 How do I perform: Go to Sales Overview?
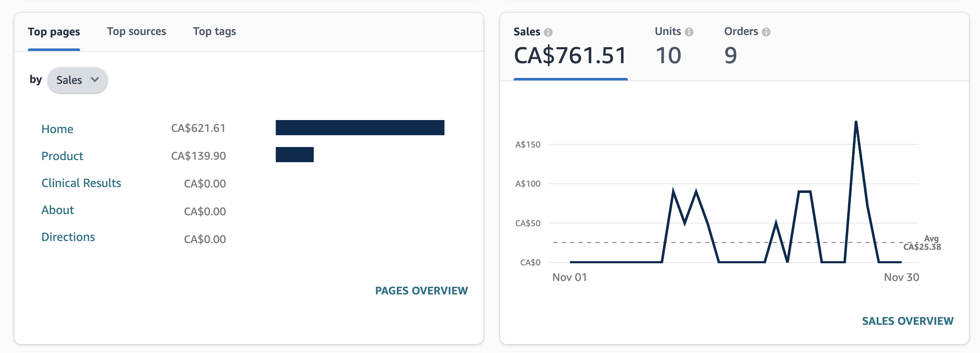tap(907, 321)
